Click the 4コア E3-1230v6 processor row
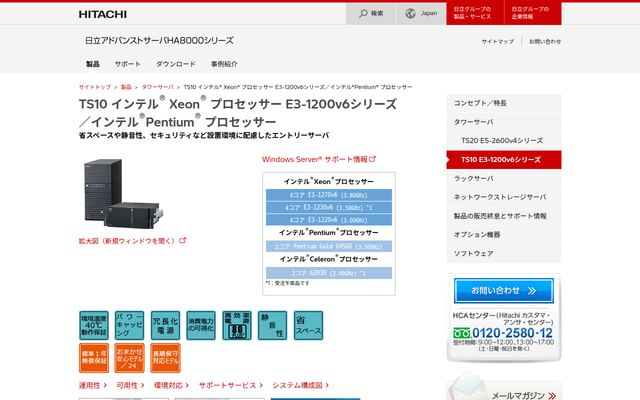 pos(329,207)
